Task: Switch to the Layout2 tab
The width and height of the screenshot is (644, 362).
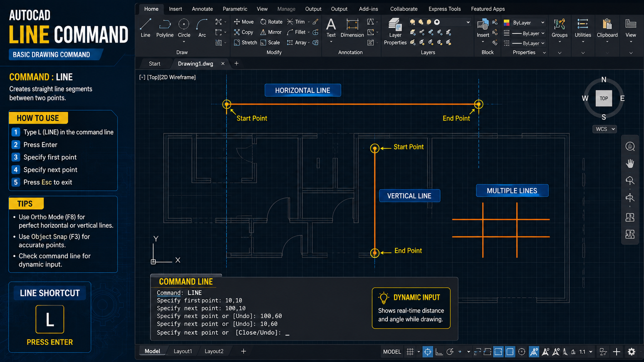Action: 214,351
